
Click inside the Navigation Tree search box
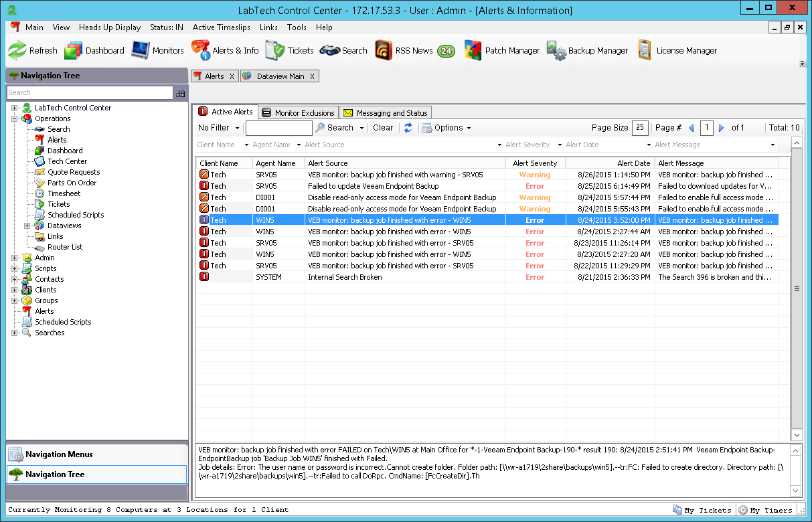click(87, 92)
